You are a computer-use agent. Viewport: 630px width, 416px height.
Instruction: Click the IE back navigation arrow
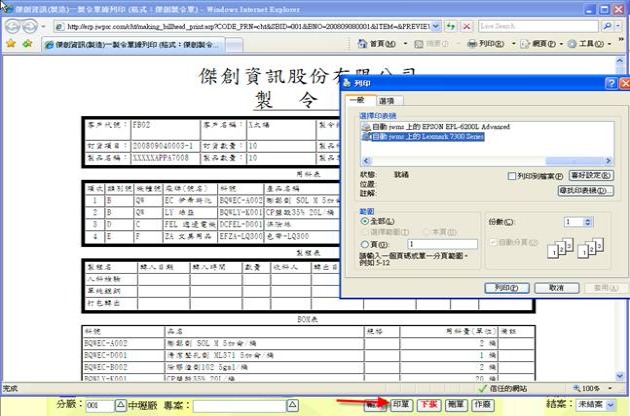(x=14, y=24)
